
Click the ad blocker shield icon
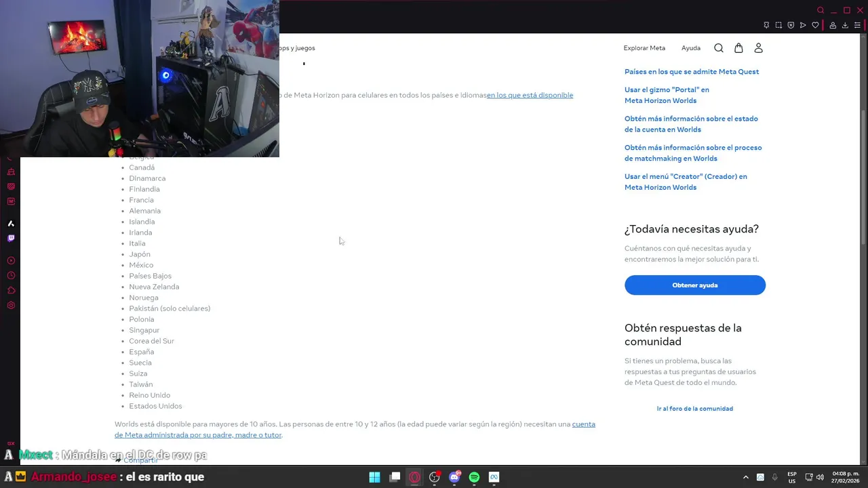pos(791,25)
